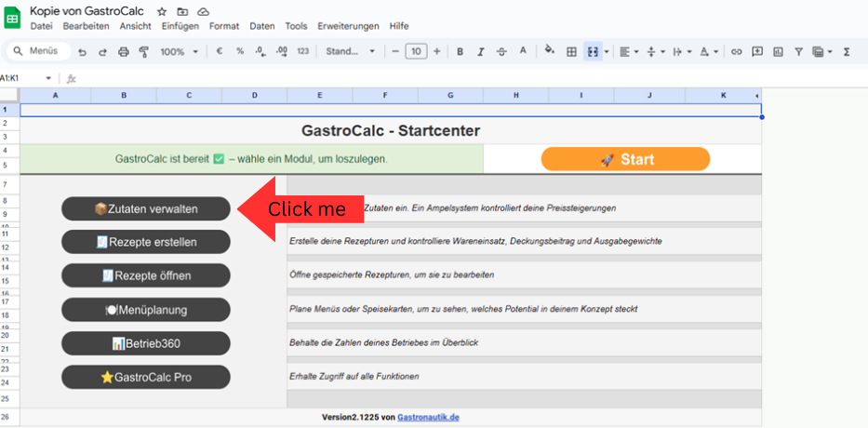Decrease font size with minus button
868x428 pixels.
395,51
